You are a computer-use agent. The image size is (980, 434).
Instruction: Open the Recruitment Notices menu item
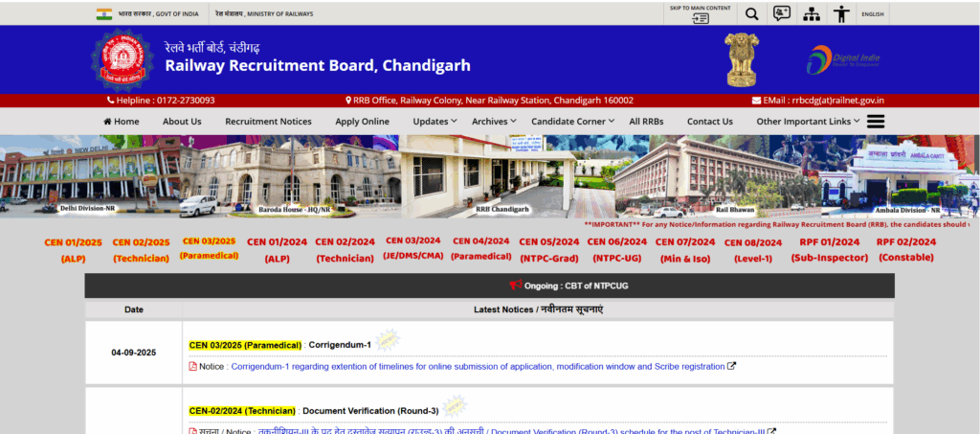268,122
